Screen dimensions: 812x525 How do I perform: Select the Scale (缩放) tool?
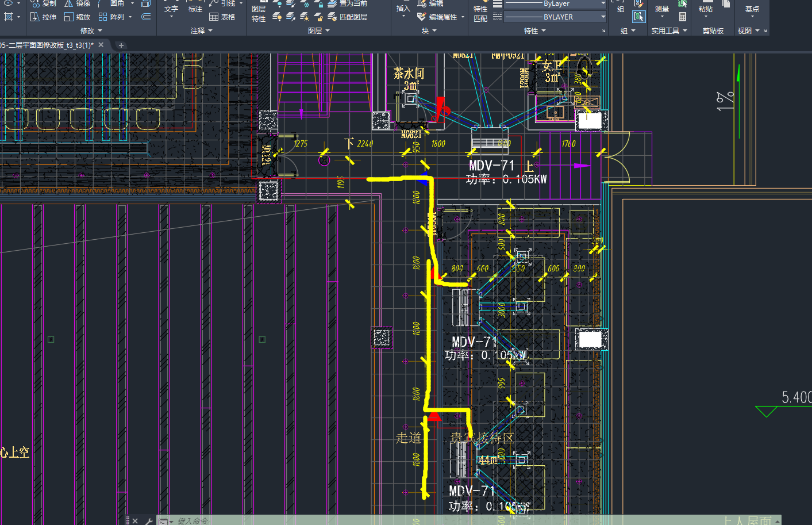click(x=77, y=17)
